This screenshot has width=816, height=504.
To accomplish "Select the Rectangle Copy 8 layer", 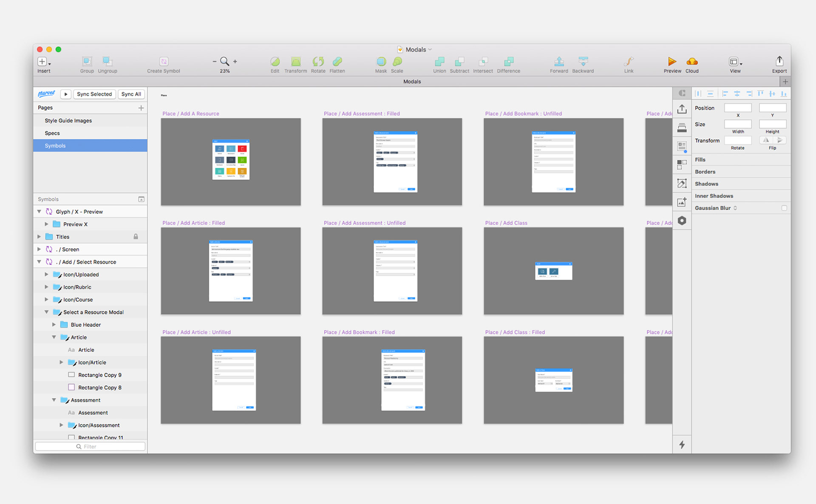I will tap(90, 387).
